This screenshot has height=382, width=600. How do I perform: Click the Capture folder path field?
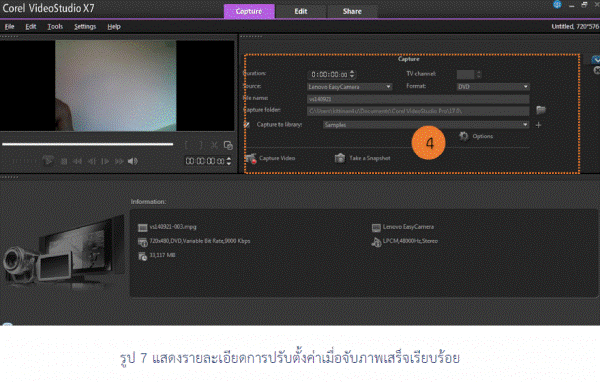tap(418, 111)
